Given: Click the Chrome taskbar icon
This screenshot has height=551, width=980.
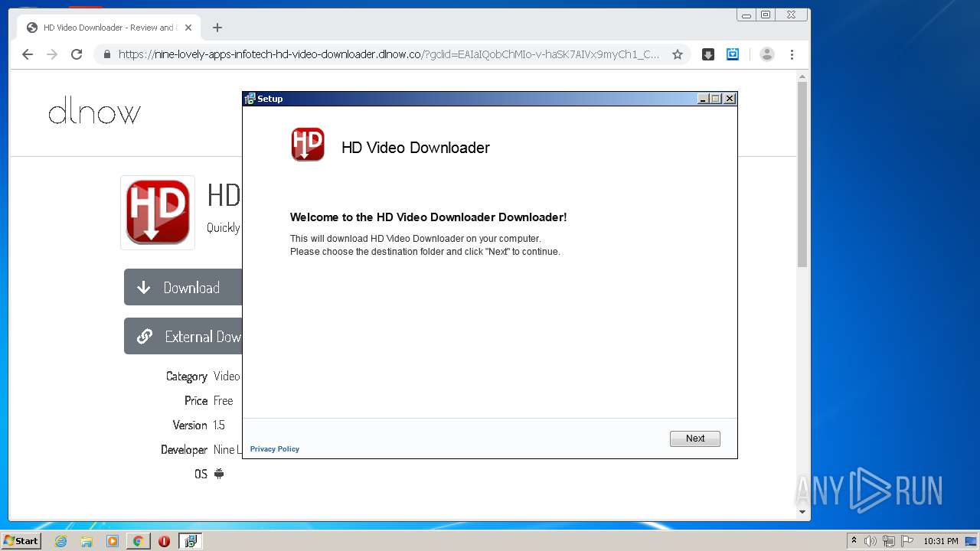Looking at the screenshot, I should click(138, 541).
